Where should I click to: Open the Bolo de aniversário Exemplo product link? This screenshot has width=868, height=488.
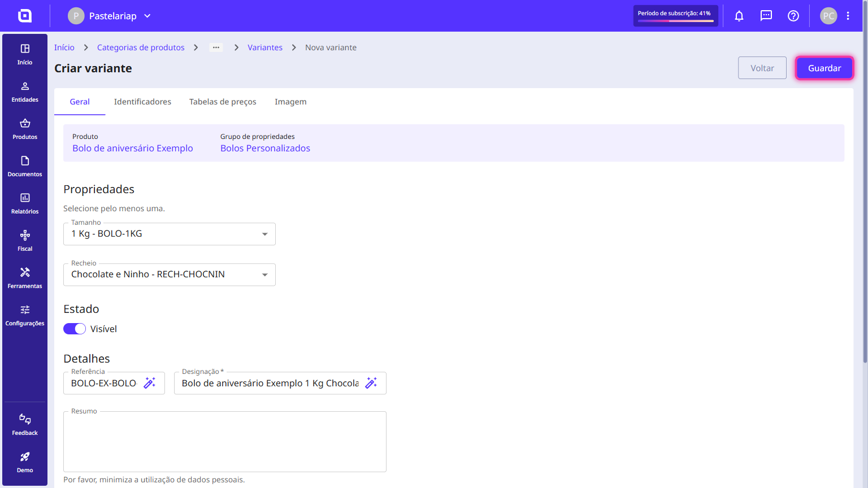133,148
